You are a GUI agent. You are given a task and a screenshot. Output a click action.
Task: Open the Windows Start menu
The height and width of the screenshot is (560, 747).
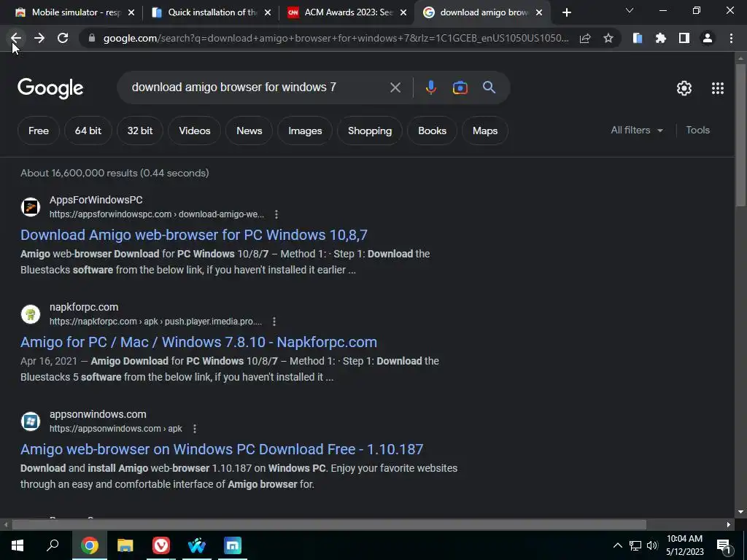point(18,545)
